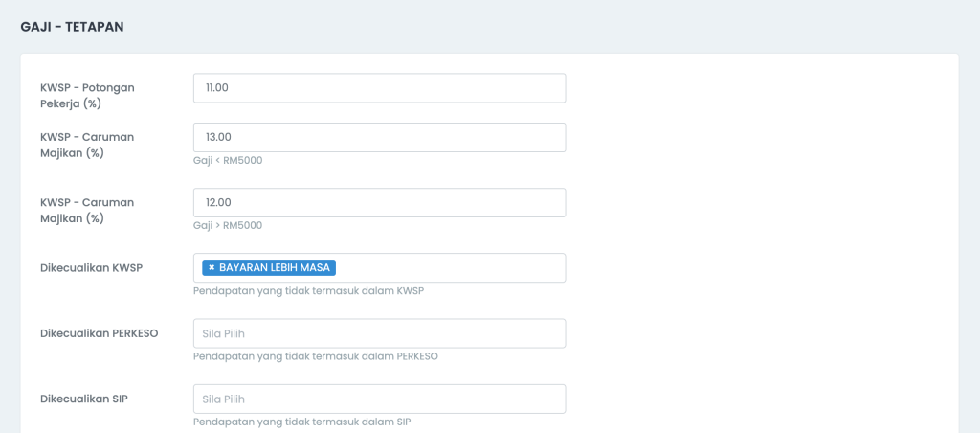This screenshot has height=433, width=980.
Task: Open the Dikecualikan SIP Sila Pilih dropdown
Action: pos(379,399)
